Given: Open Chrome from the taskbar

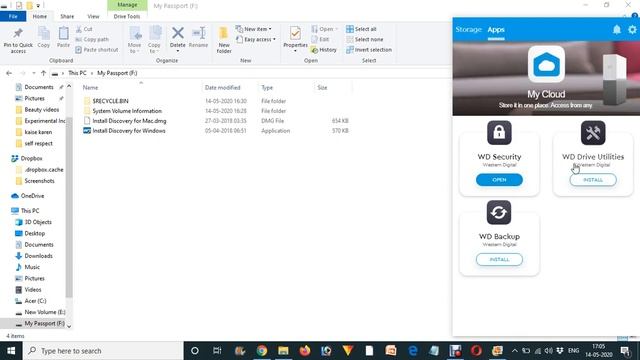Looking at the screenshot, I should [262, 351].
